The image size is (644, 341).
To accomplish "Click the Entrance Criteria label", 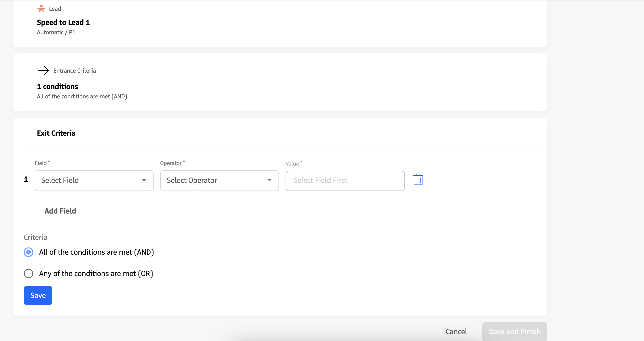I will [74, 71].
